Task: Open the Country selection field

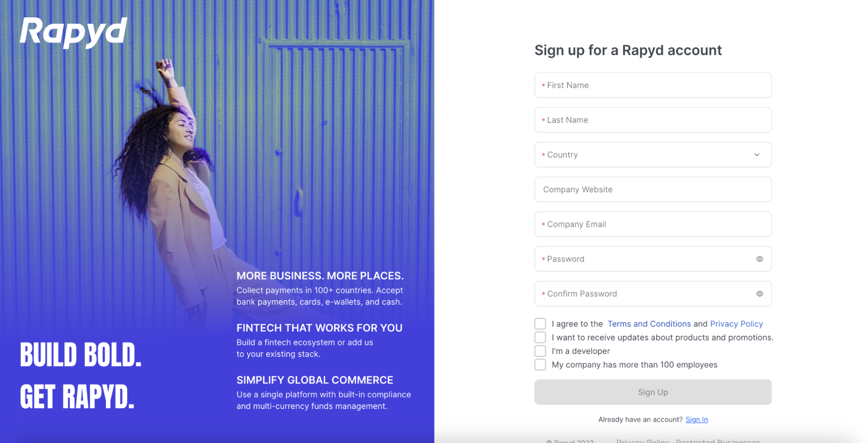Action: pos(643,155)
